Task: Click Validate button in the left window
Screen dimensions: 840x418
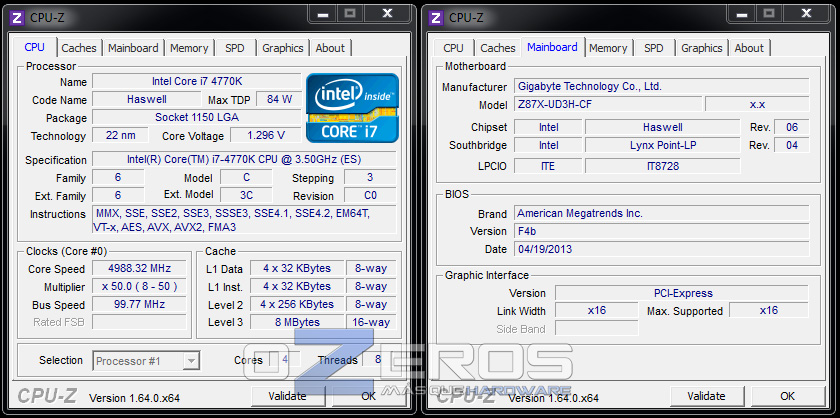Action: [288, 396]
